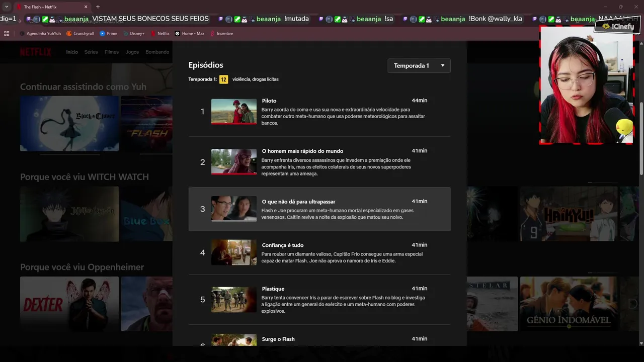Click the Continuar assistindo como Yuh heading
644x362 pixels.
tap(83, 87)
